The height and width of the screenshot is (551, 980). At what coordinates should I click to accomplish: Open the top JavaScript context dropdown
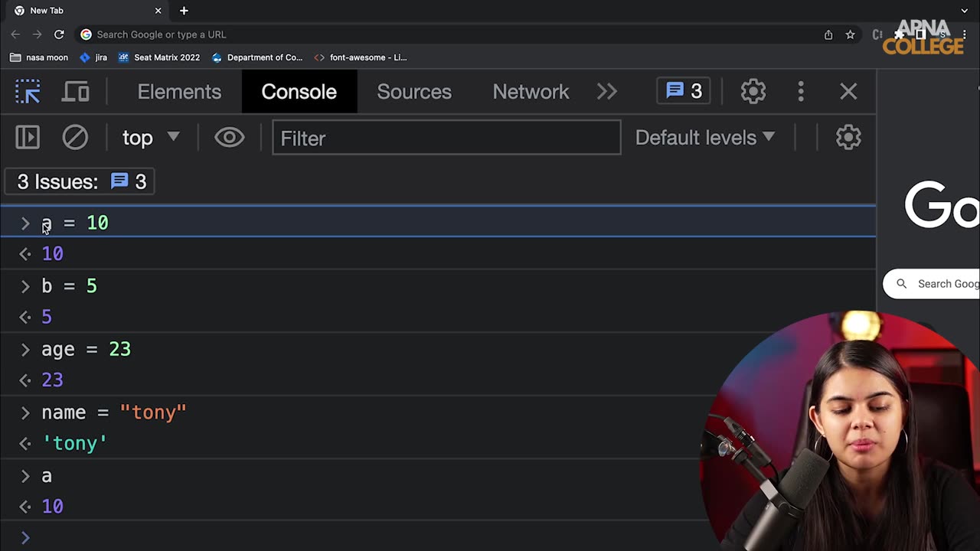pos(151,138)
